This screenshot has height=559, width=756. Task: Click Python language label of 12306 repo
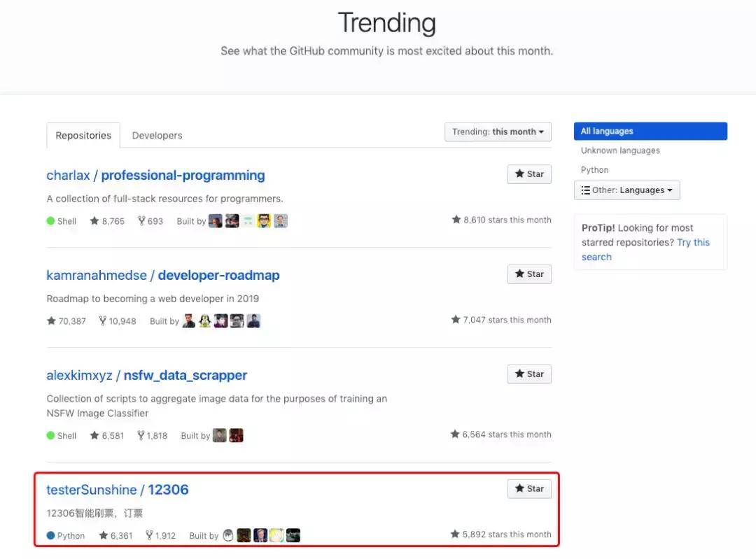pos(66,535)
